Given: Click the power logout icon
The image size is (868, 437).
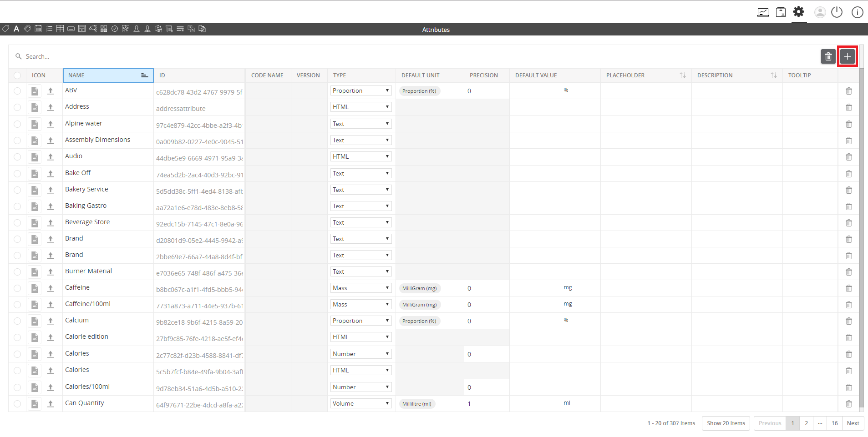Looking at the screenshot, I should 837,12.
